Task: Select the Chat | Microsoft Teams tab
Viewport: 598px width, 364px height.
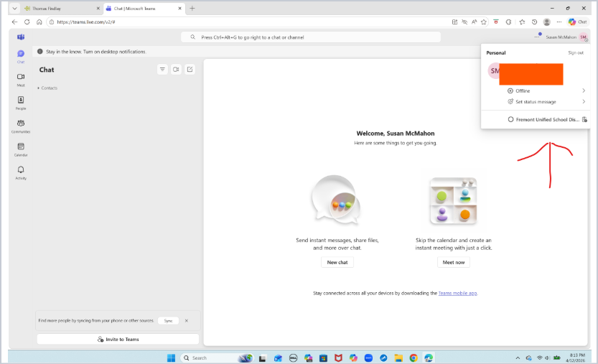Action: pos(144,8)
